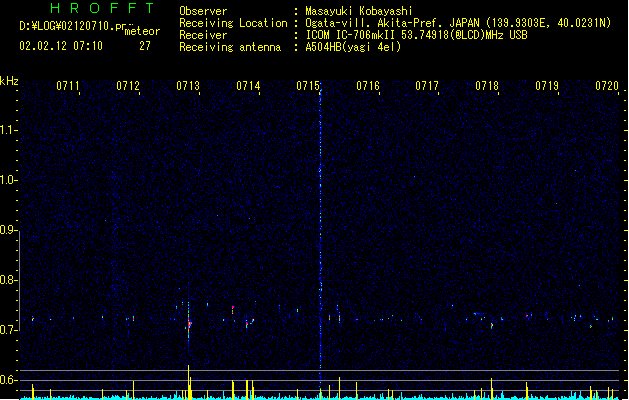Click the date stamp 02.02.12 07:10
Screen dimensions: 629x400
61,46
